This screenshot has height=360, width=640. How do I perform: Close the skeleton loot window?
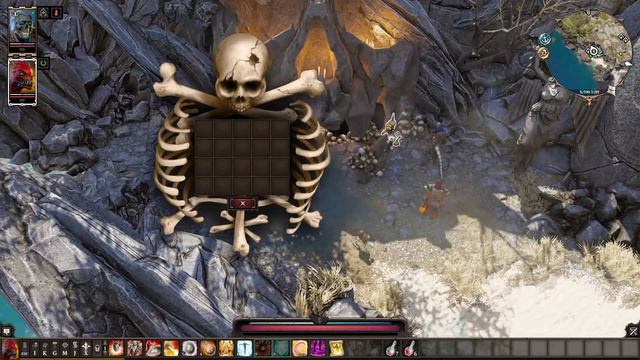(x=242, y=203)
